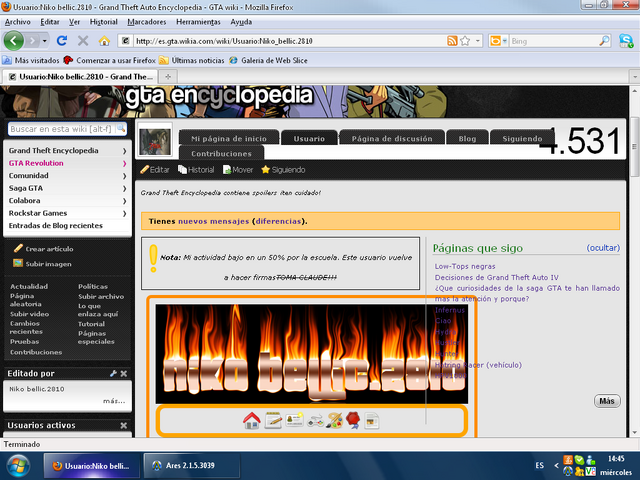Click the Firefox URL address field

[290, 41]
